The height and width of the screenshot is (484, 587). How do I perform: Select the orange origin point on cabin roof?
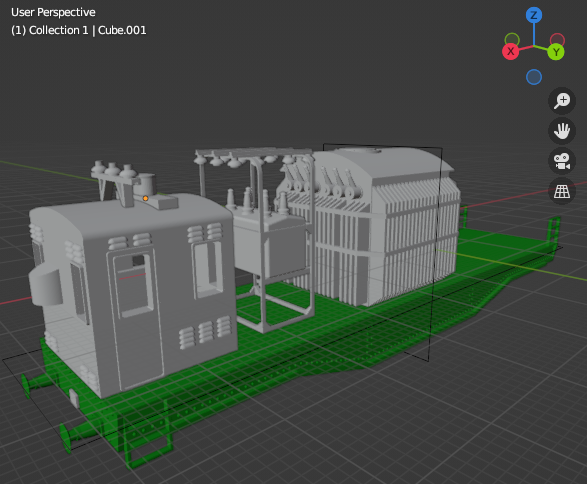[x=145, y=198]
